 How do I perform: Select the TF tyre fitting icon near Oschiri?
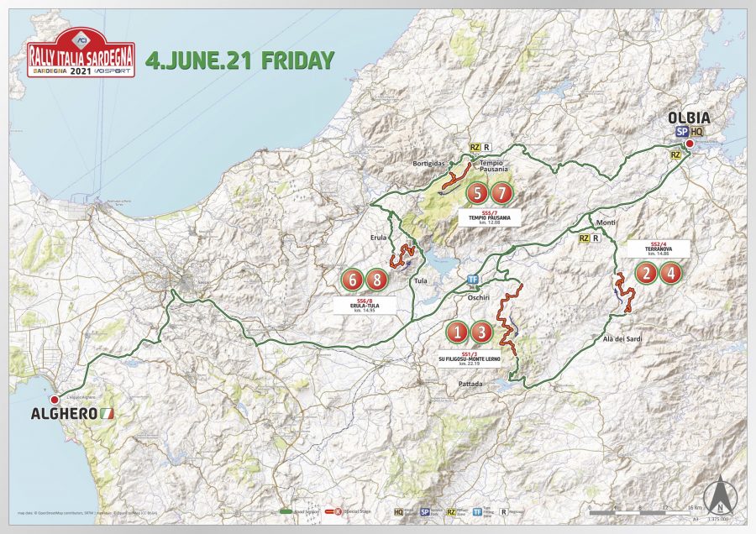[x=474, y=279]
